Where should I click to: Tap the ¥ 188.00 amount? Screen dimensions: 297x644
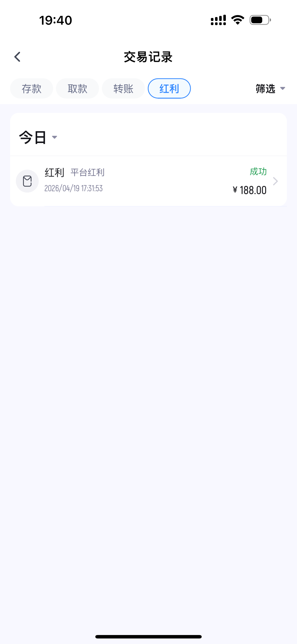pyautogui.click(x=250, y=190)
